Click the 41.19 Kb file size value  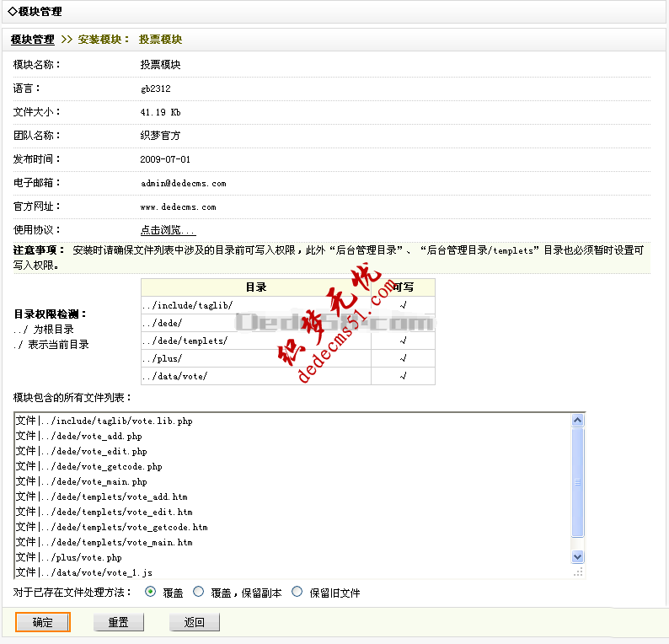(x=160, y=112)
